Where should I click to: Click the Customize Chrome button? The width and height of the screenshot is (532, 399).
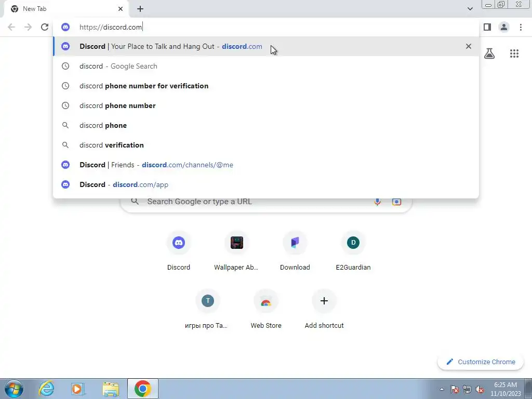click(481, 362)
